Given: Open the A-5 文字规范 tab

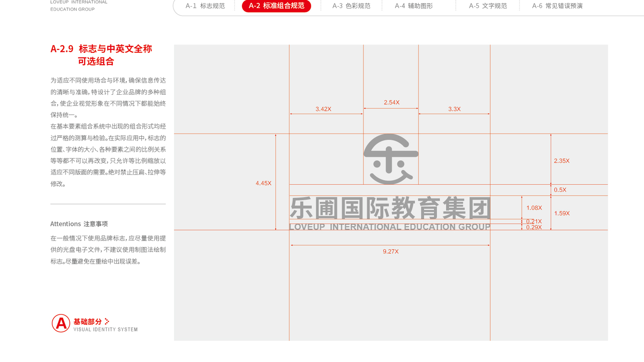Looking at the screenshot, I should pyautogui.click(x=488, y=6).
